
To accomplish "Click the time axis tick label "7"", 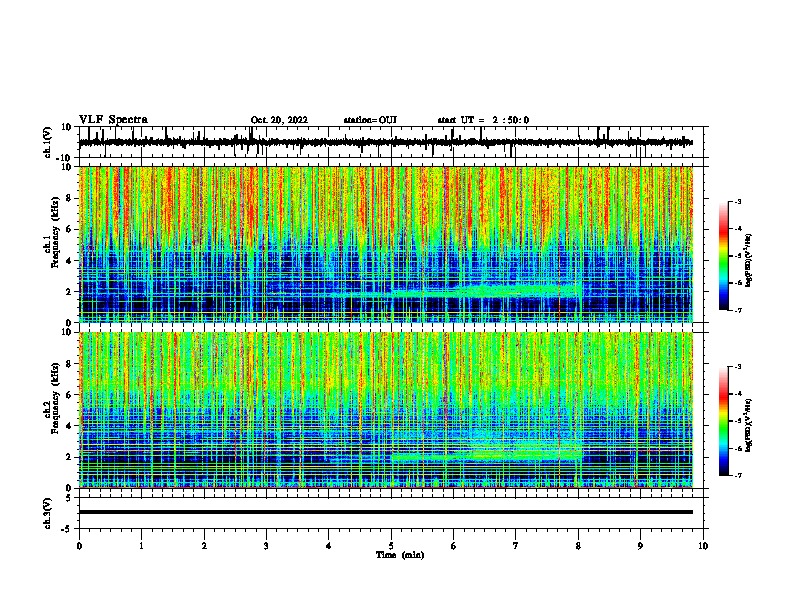I will pos(516,546).
